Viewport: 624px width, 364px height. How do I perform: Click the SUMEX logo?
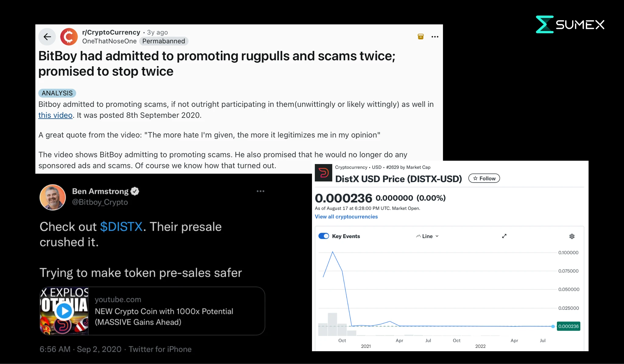tap(570, 24)
